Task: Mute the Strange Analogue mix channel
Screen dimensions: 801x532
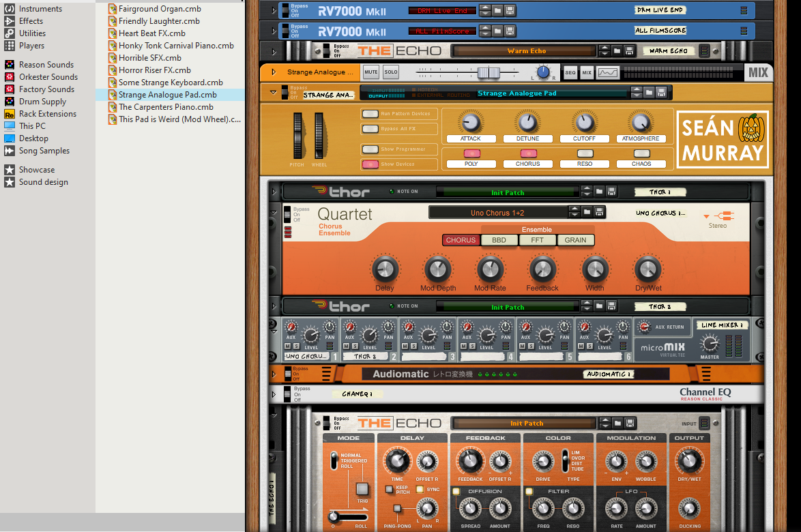Action: [x=370, y=72]
